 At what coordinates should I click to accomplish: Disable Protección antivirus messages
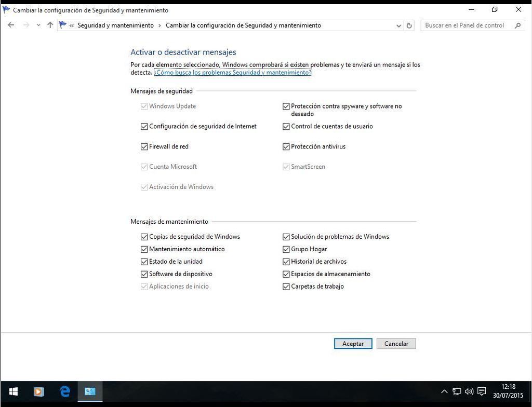[286, 146]
